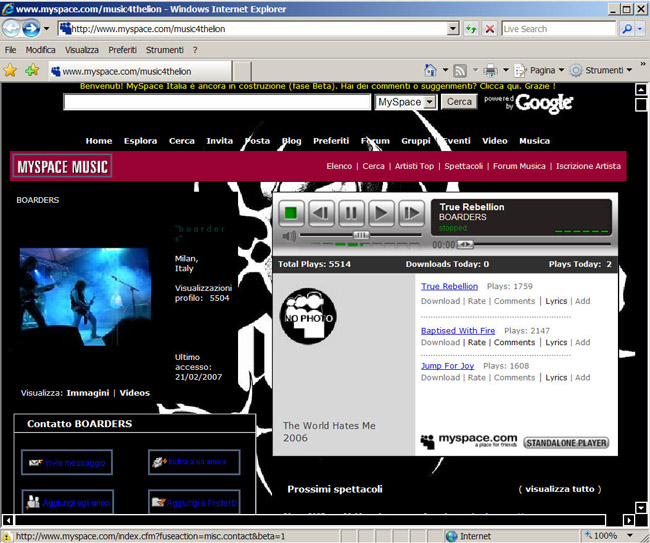
Task: Open the Pagina toolbar menu
Action: pos(539,70)
